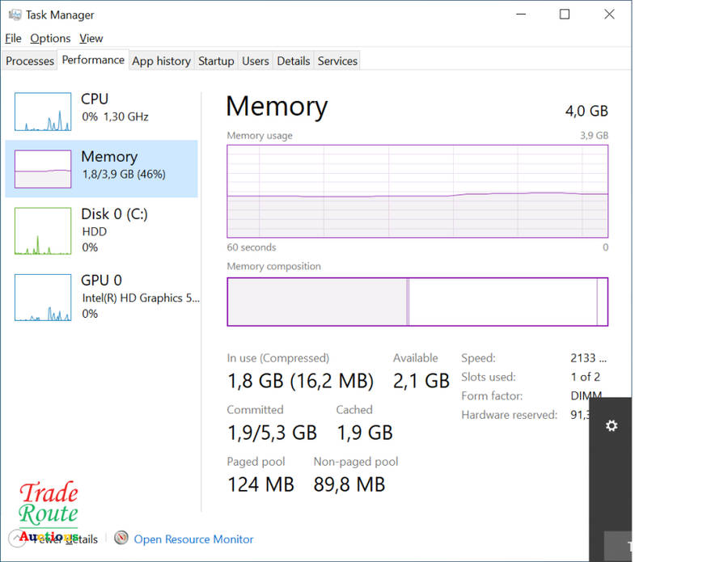Select the Memory mini graph thumbnail

pyautogui.click(x=43, y=169)
